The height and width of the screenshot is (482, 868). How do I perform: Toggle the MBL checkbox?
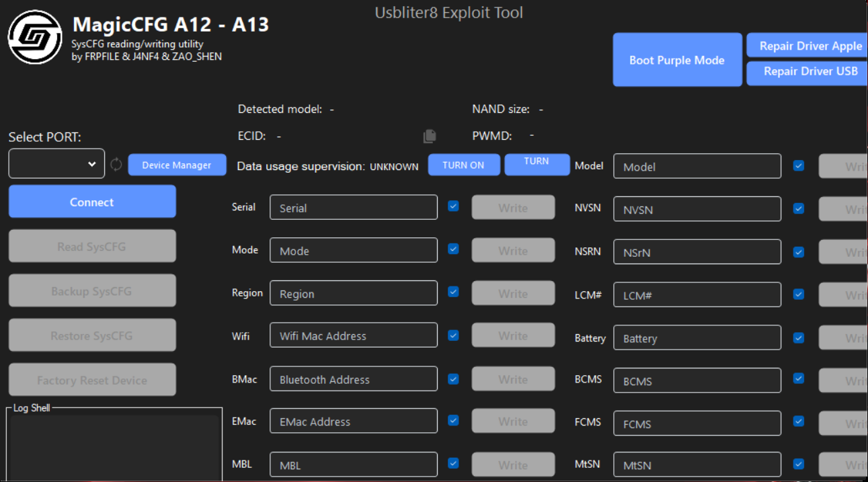[x=453, y=463]
